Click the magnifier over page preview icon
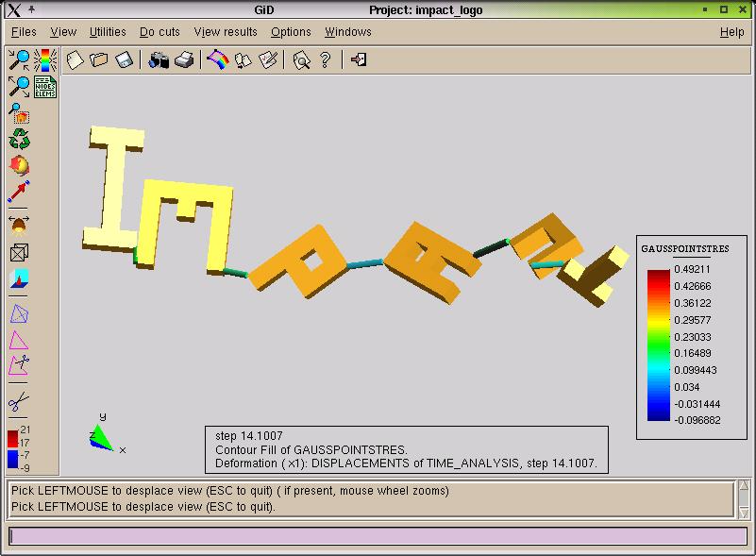The height and width of the screenshot is (556, 756). [x=301, y=60]
